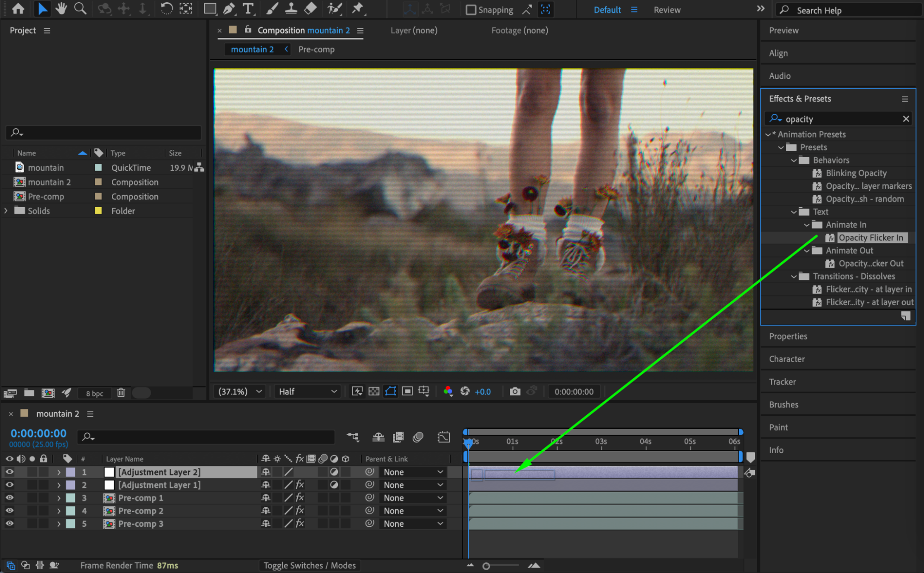Viewport: 924px width, 573px height.
Task: Click the Project panel search field
Action: 104,133
